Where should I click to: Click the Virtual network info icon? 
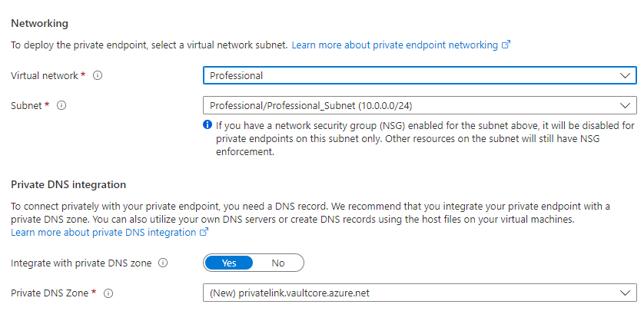tap(98, 76)
